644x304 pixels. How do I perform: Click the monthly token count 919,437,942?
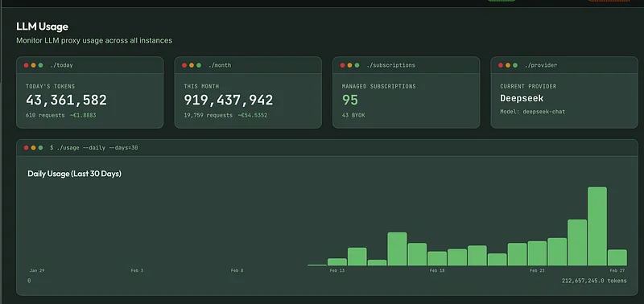click(x=229, y=100)
